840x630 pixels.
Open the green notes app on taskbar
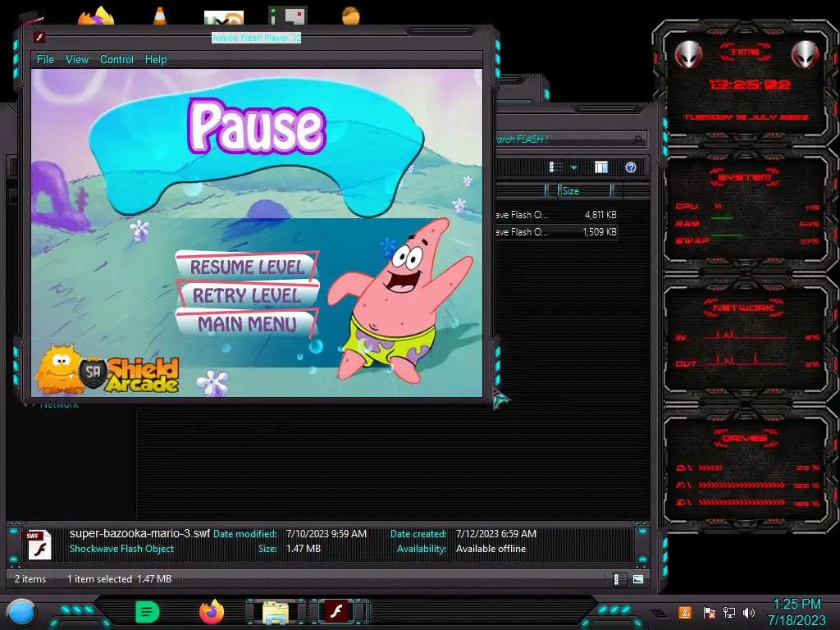click(148, 612)
